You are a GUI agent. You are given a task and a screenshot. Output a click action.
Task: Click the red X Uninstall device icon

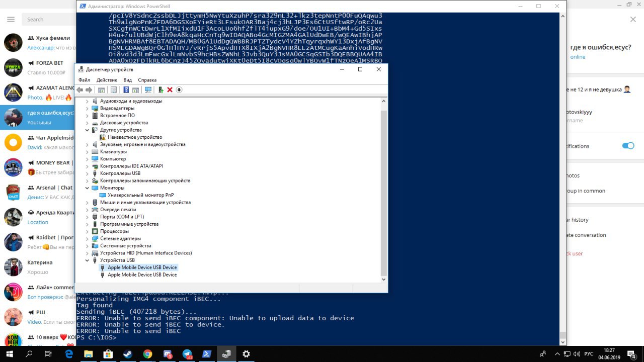[170, 90]
